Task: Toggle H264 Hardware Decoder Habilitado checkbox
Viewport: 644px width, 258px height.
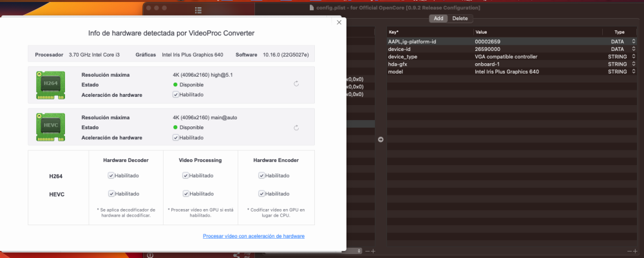Action: pyautogui.click(x=111, y=175)
